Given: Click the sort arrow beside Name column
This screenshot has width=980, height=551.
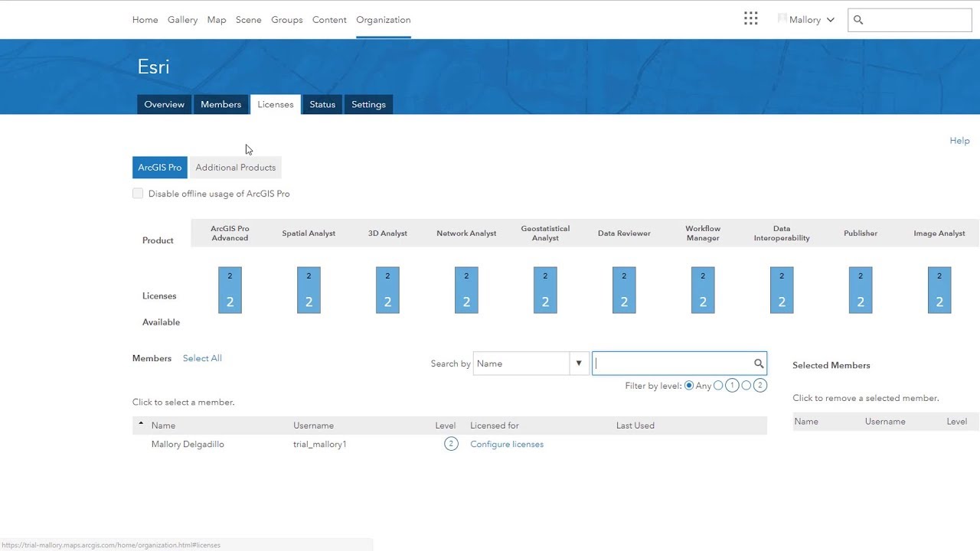Looking at the screenshot, I should pos(141,424).
